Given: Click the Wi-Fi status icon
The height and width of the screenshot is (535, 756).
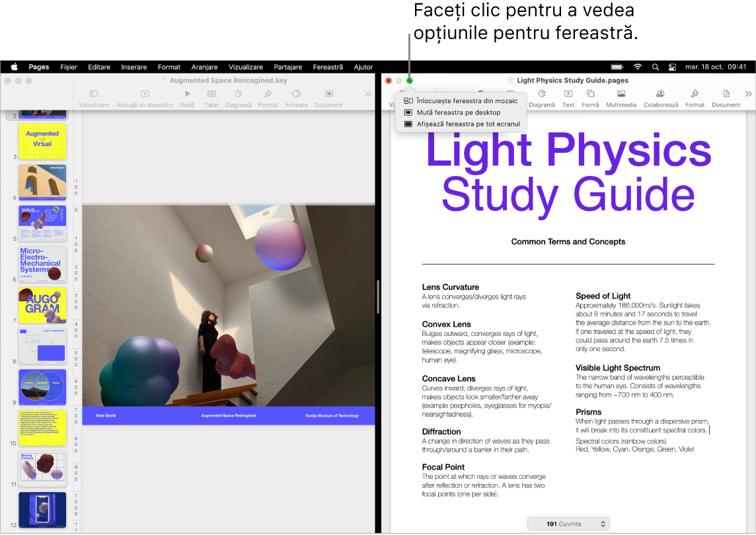Looking at the screenshot, I should [637, 67].
